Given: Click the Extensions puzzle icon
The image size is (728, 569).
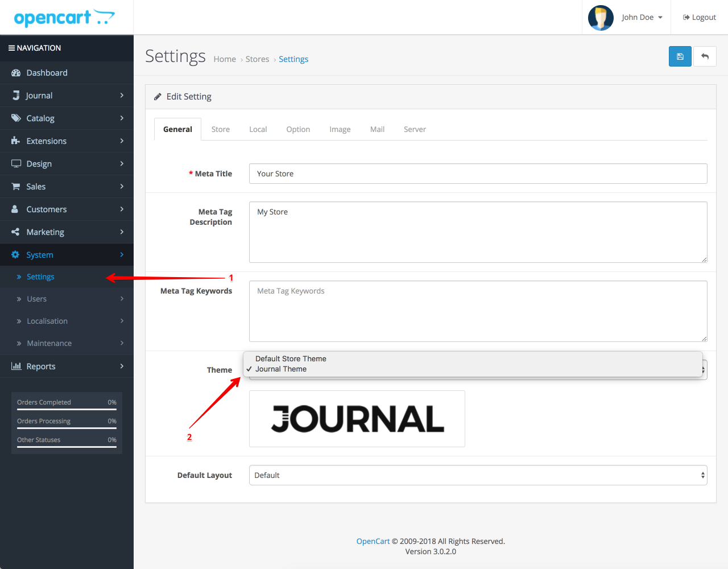Looking at the screenshot, I should (x=16, y=141).
